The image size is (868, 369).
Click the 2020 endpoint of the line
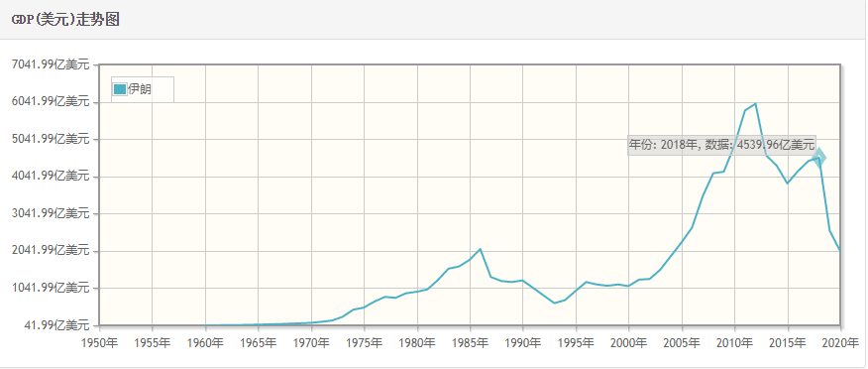840,250
